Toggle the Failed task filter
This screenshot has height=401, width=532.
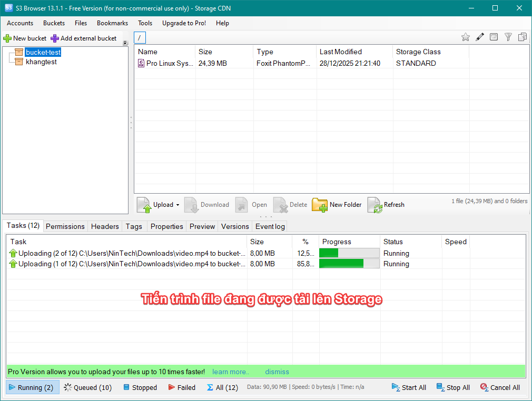pyautogui.click(x=182, y=387)
